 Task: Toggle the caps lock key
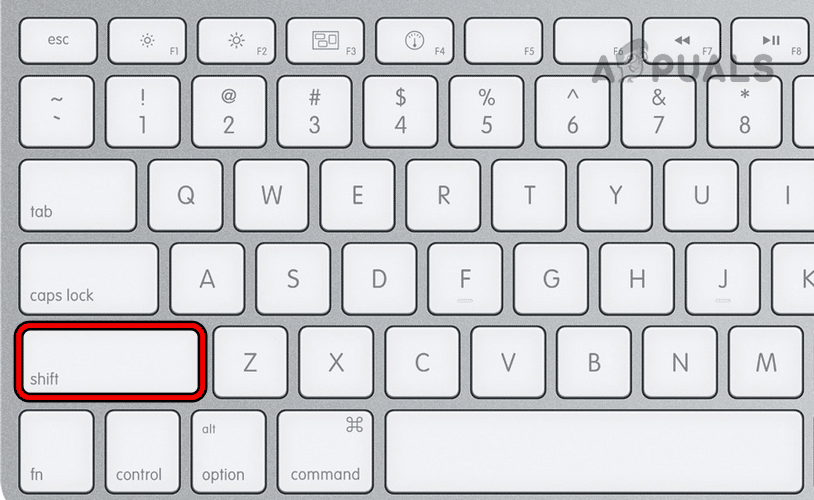pos(89,279)
